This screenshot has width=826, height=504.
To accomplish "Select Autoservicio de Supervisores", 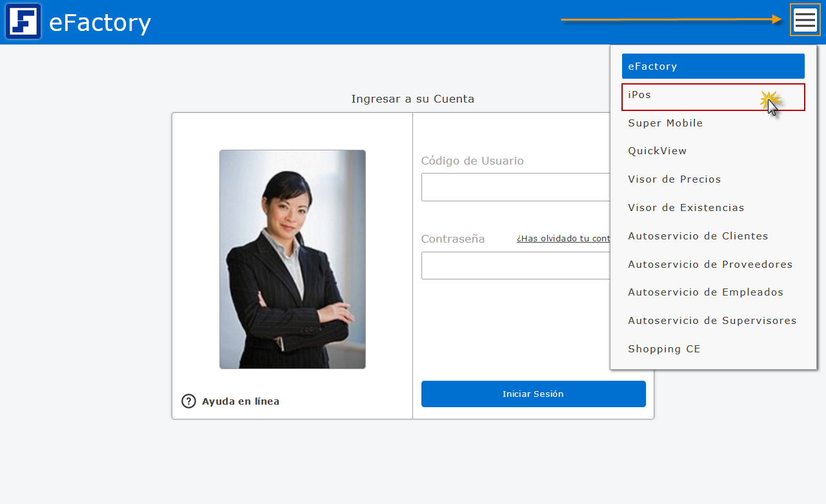I will pyautogui.click(x=712, y=321).
